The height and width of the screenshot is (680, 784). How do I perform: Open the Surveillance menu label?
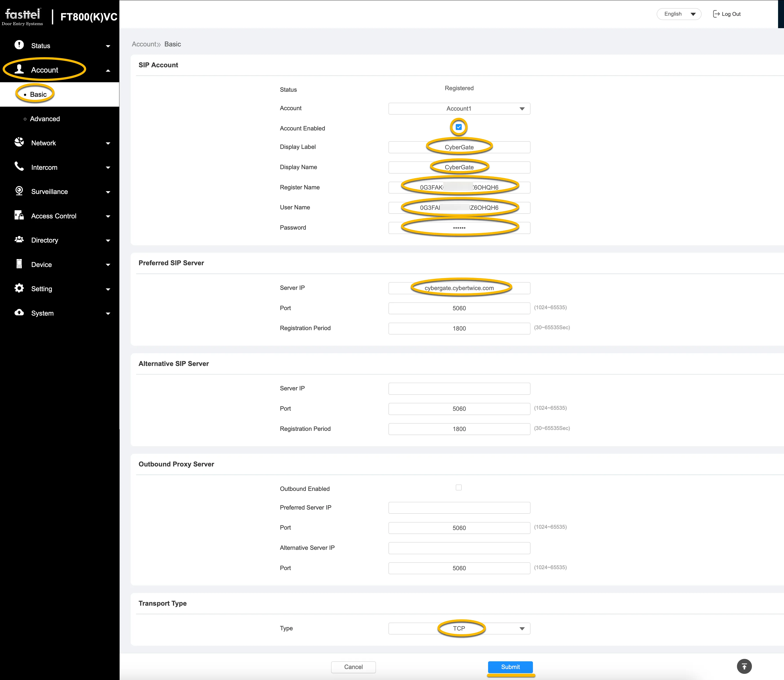[49, 192]
